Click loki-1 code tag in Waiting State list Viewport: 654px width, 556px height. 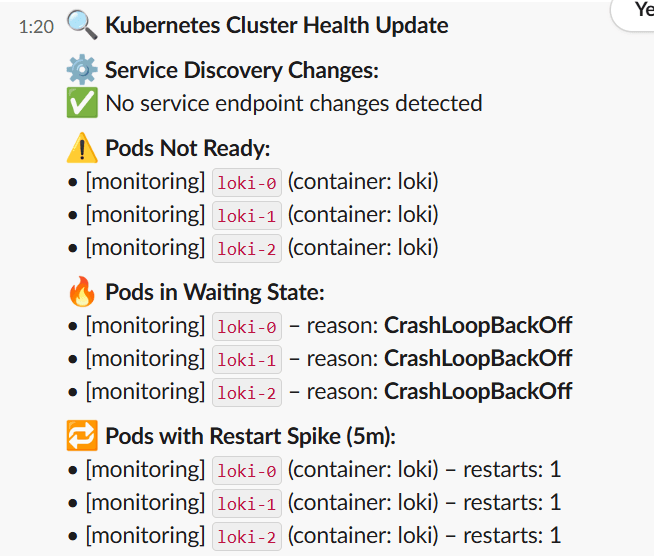[247, 360]
